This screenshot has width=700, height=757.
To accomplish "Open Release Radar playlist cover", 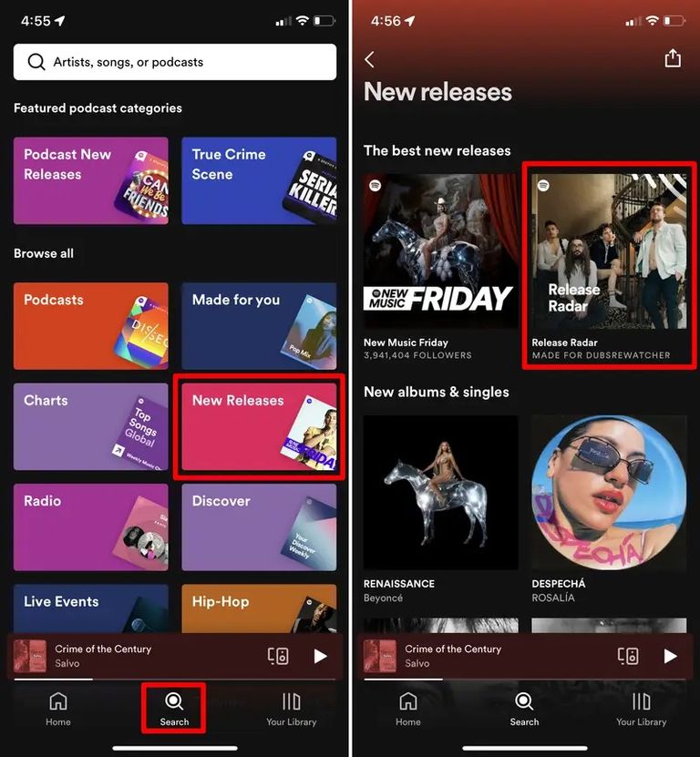I will [x=609, y=251].
